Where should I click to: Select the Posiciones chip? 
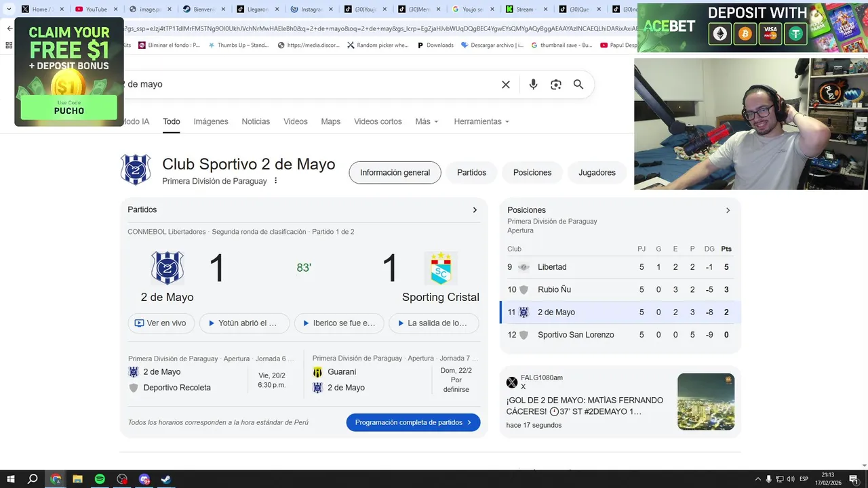(x=532, y=173)
